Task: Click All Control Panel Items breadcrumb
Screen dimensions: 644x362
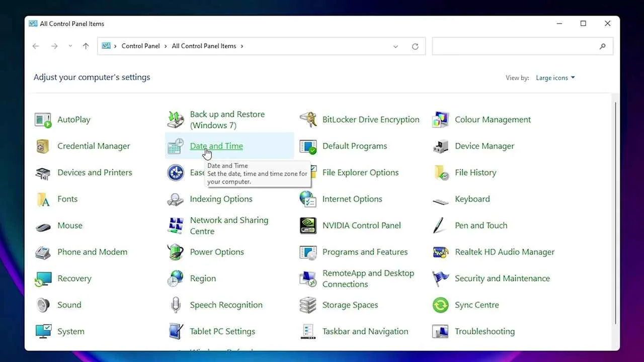Action: [x=204, y=46]
